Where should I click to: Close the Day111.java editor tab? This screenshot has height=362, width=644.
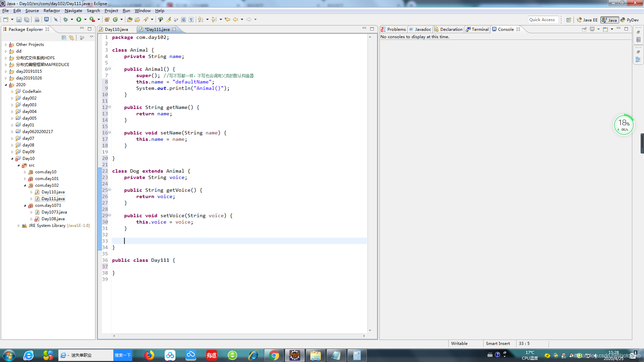pos(174,29)
